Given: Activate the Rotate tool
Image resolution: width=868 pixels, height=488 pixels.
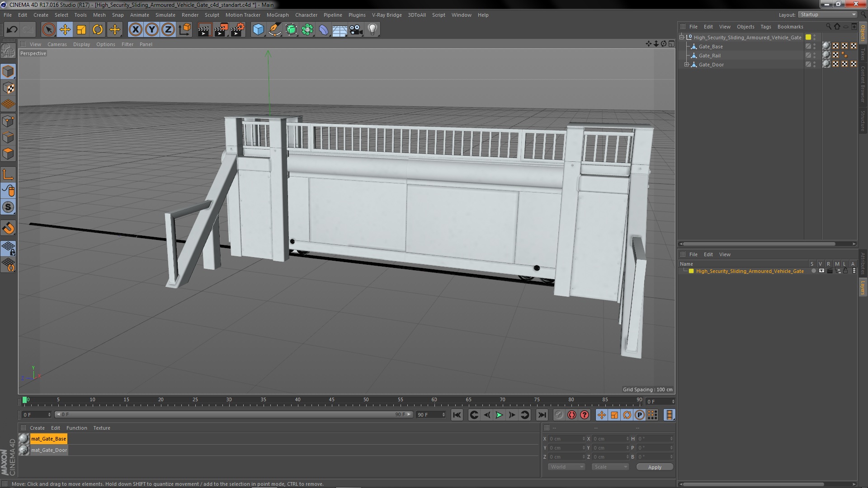Looking at the screenshot, I should tap(98, 30).
